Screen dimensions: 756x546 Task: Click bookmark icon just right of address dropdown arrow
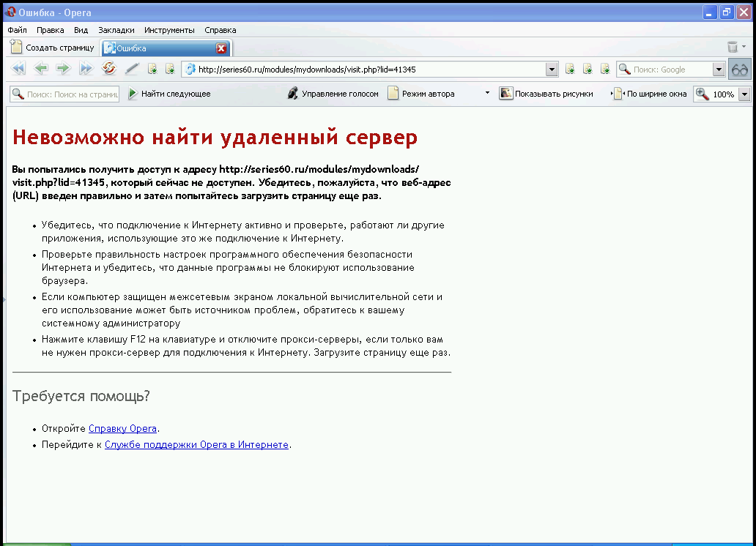570,69
